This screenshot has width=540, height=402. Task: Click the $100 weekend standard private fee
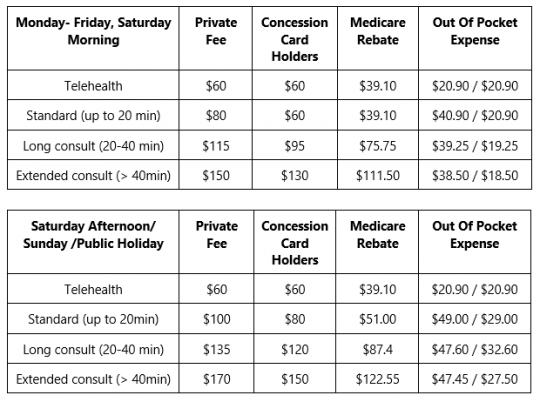pos(217,319)
